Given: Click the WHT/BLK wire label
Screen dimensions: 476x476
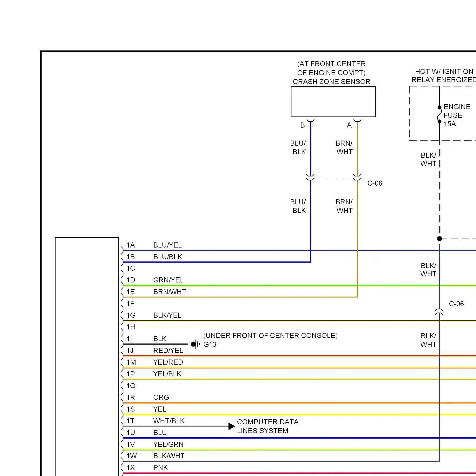Looking at the screenshot, I should (169, 421).
